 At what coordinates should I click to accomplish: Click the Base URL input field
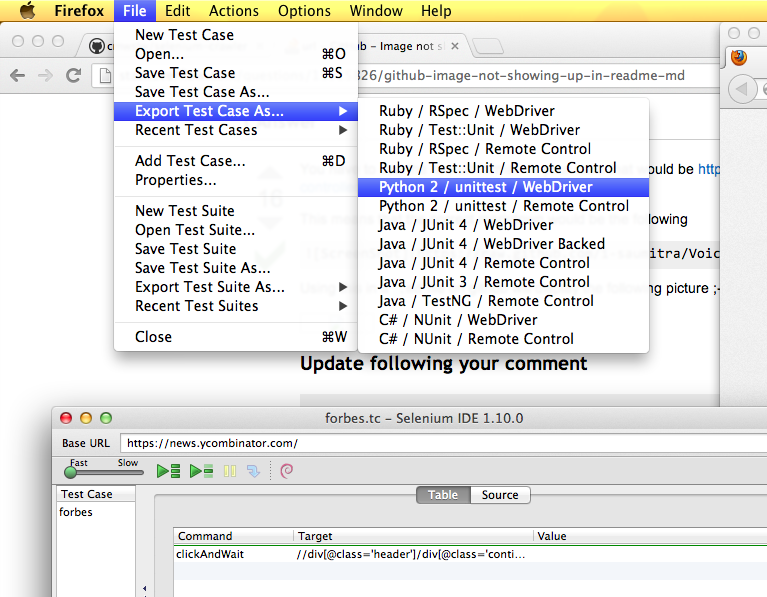(444, 443)
